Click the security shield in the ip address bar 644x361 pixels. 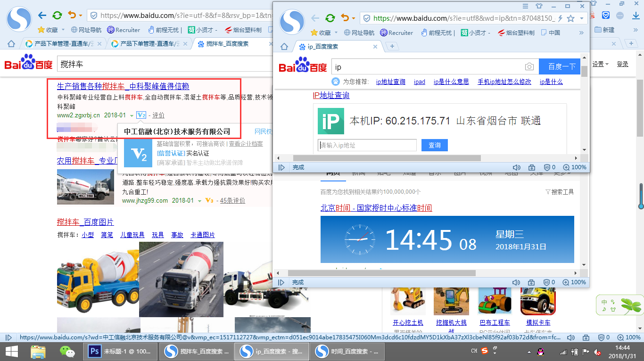(366, 18)
